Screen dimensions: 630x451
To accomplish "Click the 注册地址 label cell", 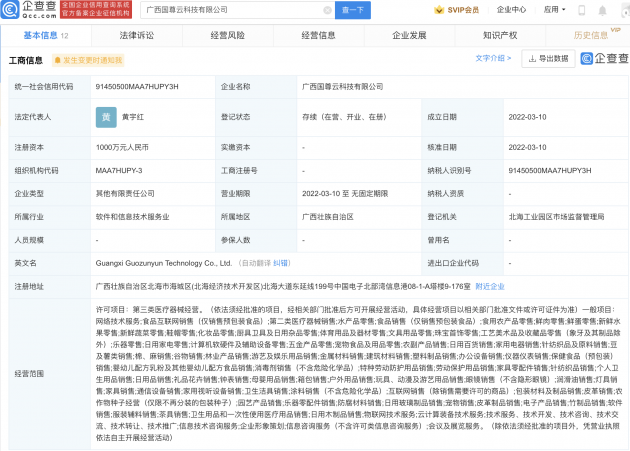I will tap(50, 287).
